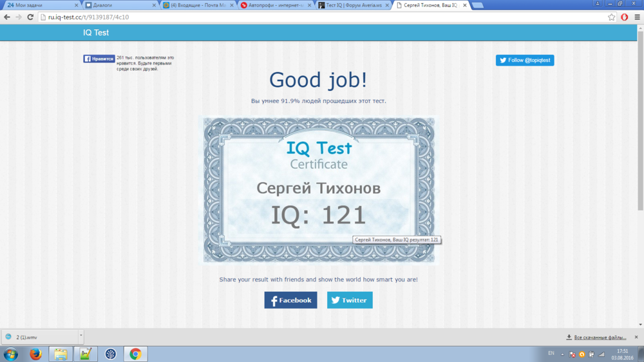Image resolution: width=644 pixels, height=362 pixels.
Task: Click the Windows Start button
Action: coord(11,354)
